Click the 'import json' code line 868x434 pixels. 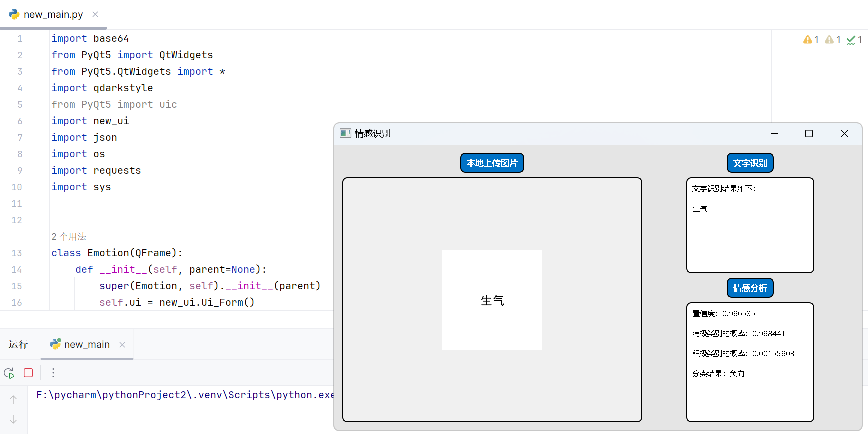pos(84,137)
